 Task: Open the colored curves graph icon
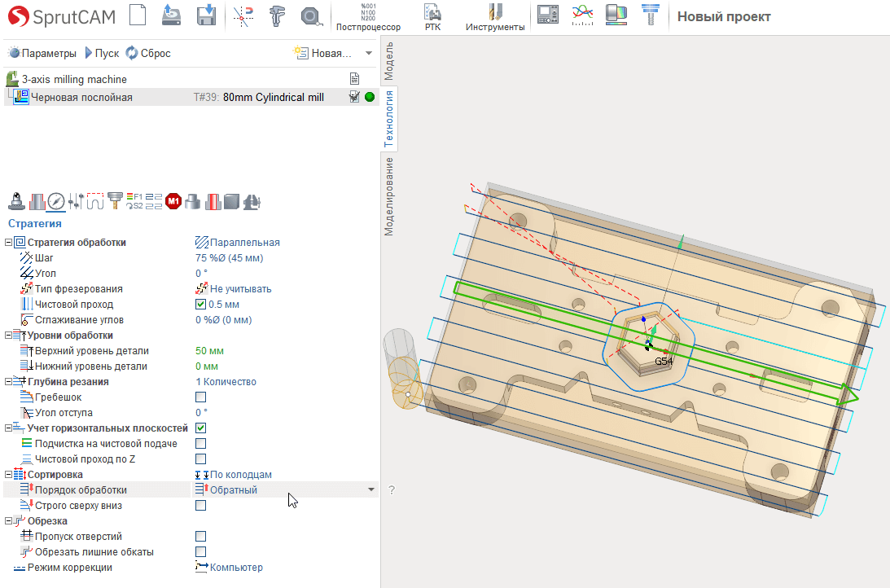click(x=583, y=15)
